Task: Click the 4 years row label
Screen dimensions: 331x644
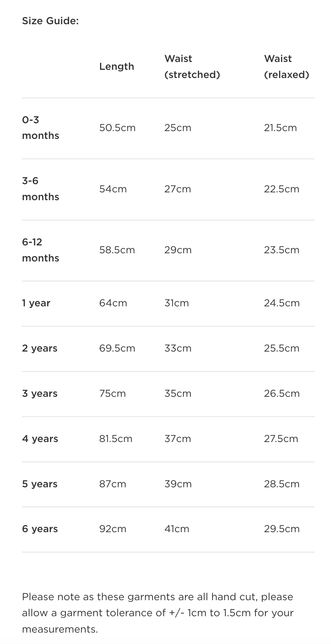Action: click(x=40, y=439)
